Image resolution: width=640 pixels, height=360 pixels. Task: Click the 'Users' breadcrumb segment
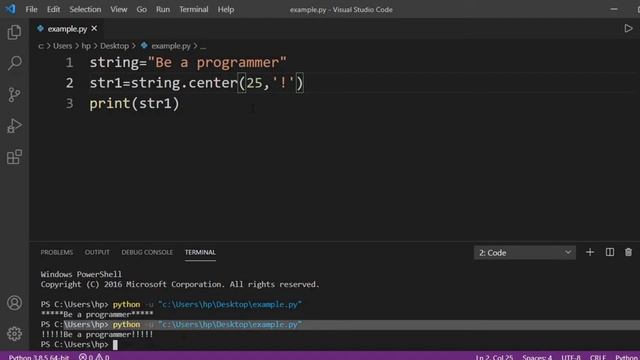[x=62, y=46]
